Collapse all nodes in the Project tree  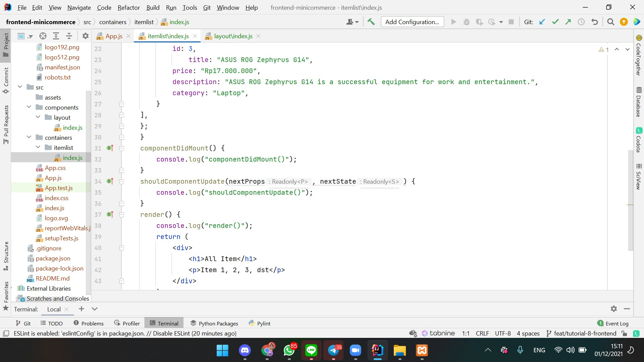point(69,36)
